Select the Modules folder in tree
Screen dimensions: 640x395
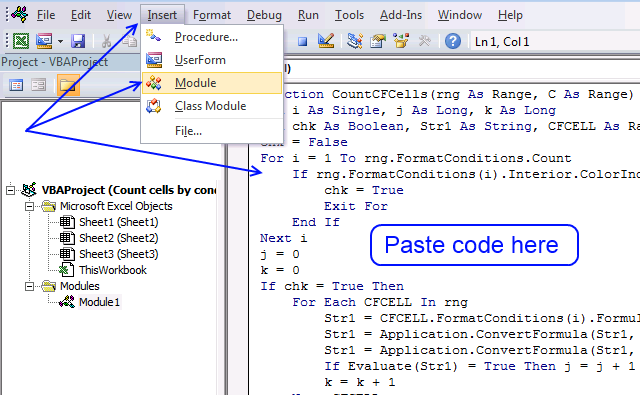(80, 286)
